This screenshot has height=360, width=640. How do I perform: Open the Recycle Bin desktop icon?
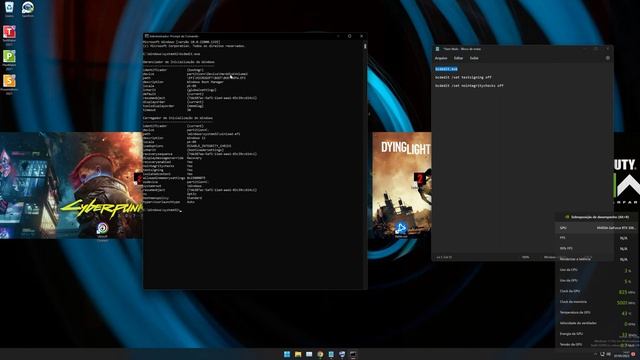9,8
